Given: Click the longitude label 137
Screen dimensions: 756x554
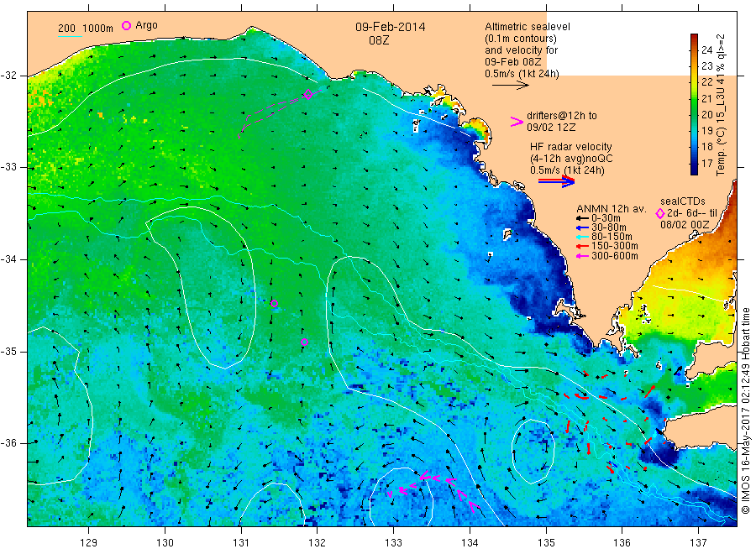Looking at the screenshot, I should click(x=699, y=543).
